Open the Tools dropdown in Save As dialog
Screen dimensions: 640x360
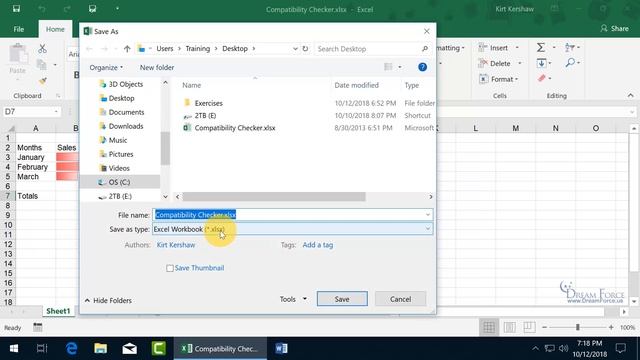(293, 299)
